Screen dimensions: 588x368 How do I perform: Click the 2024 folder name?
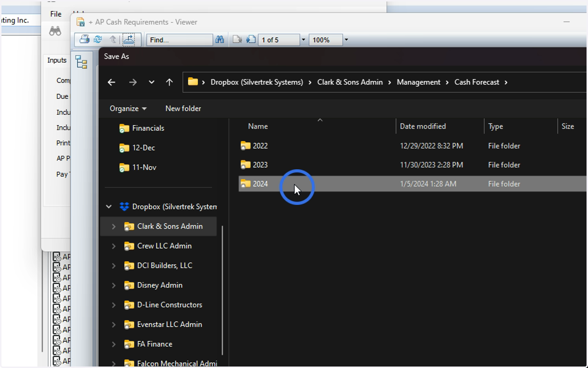pos(260,184)
